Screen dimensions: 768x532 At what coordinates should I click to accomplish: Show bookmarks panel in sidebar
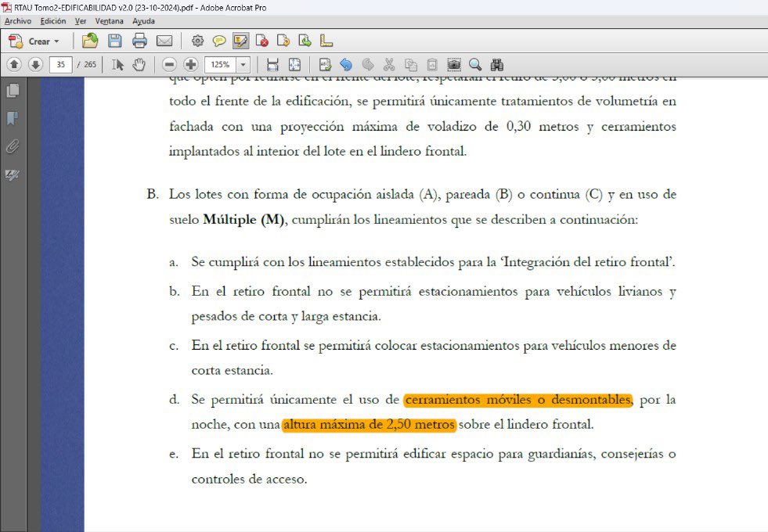pyautogui.click(x=13, y=118)
